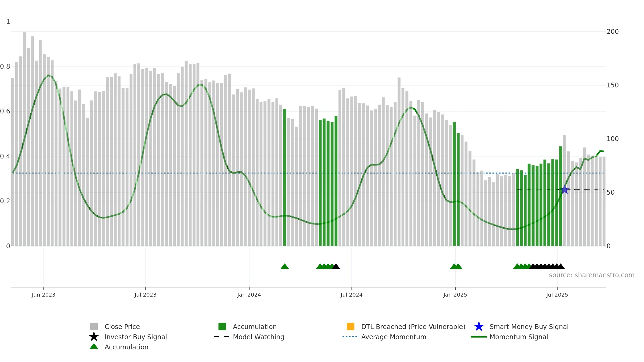Click the tallest gray bar near December 2022
The width and height of the screenshot is (644, 362).
[x=24, y=139]
